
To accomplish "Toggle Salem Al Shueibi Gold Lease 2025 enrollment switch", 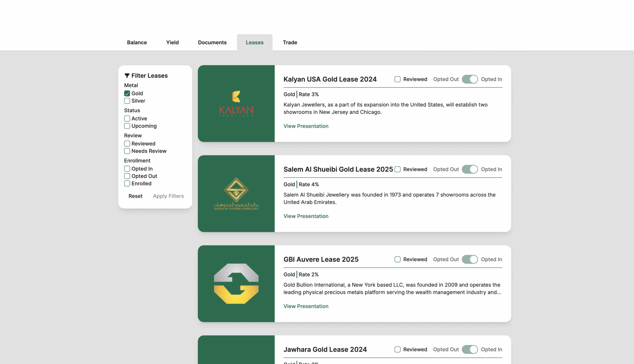I will 470,169.
